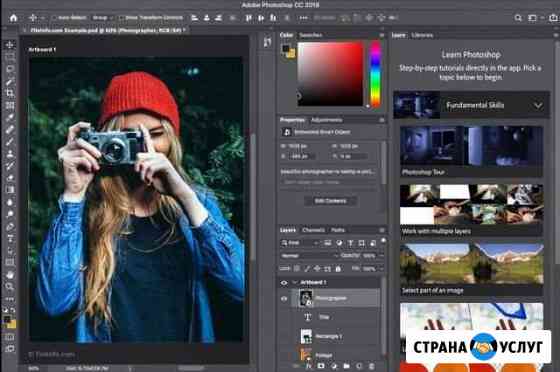Click the share icon at top right
Image resolution: width=560 pixels, height=372 pixels.
pyautogui.click(x=554, y=17)
